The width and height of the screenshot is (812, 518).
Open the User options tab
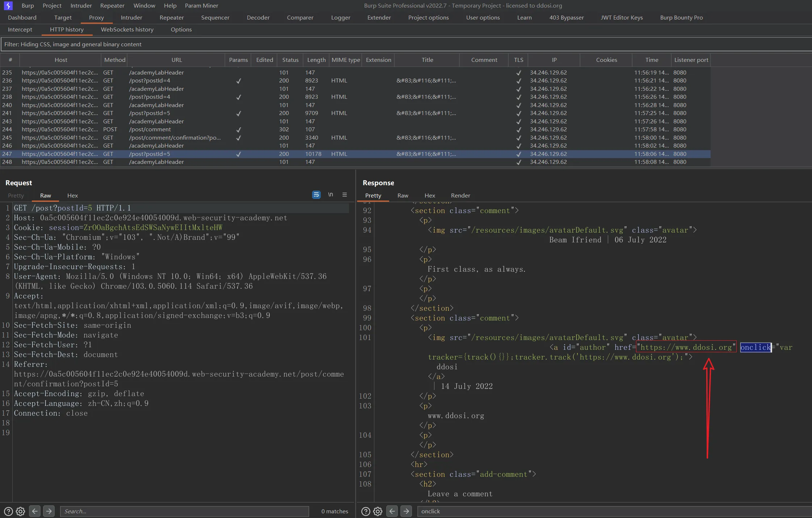tap(483, 17)
